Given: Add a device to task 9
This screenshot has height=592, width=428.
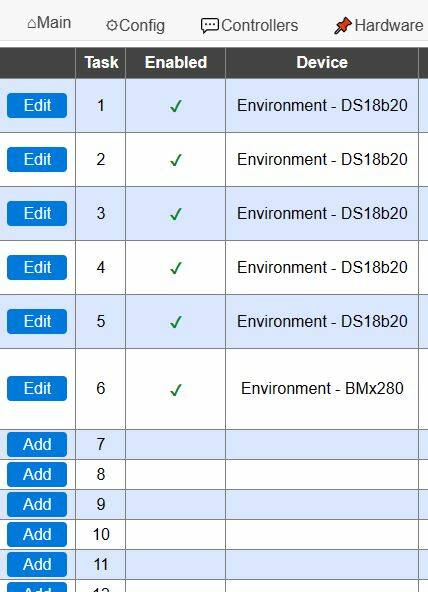Looking at the screenshot, I should pos(37,504).
